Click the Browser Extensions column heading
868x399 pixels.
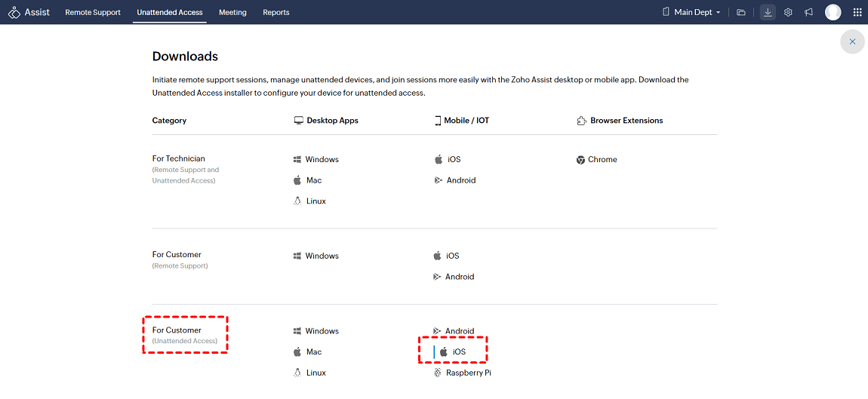[x=620, y=120]
